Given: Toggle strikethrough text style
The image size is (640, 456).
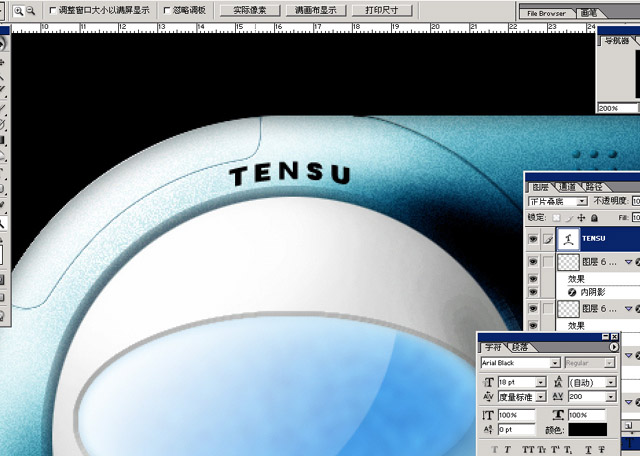Looking at the screenshot, I should [602, 450].
